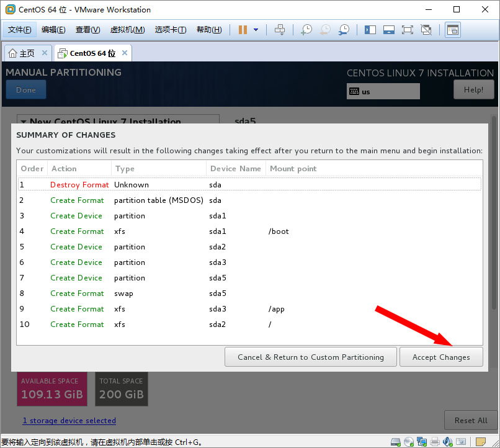
Task: Select the /boot xfs Create Format row
Action: (x=248, y=231)
